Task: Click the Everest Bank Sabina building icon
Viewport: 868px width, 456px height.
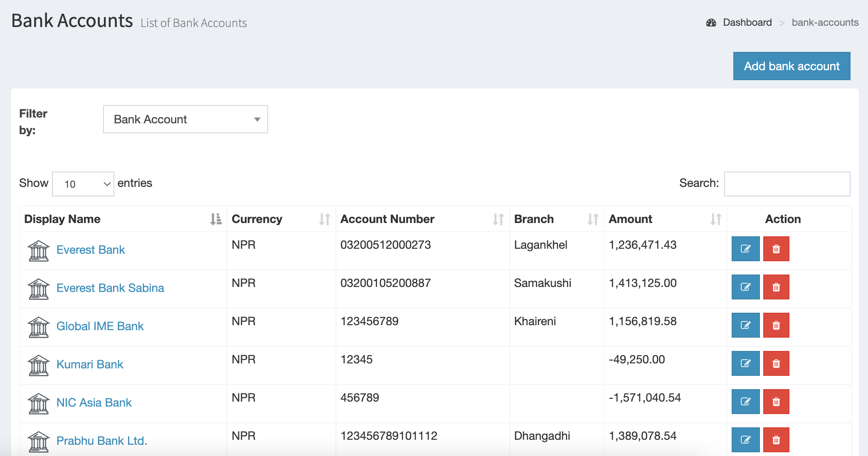Action: pos(39,289)
